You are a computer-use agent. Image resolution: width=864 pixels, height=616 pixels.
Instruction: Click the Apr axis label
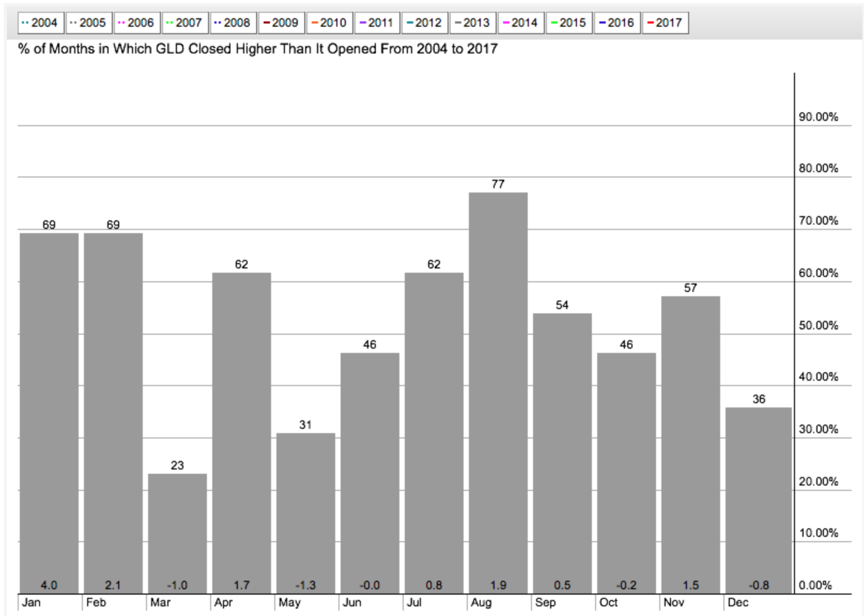pyautogui.click(x=223, y=603)
